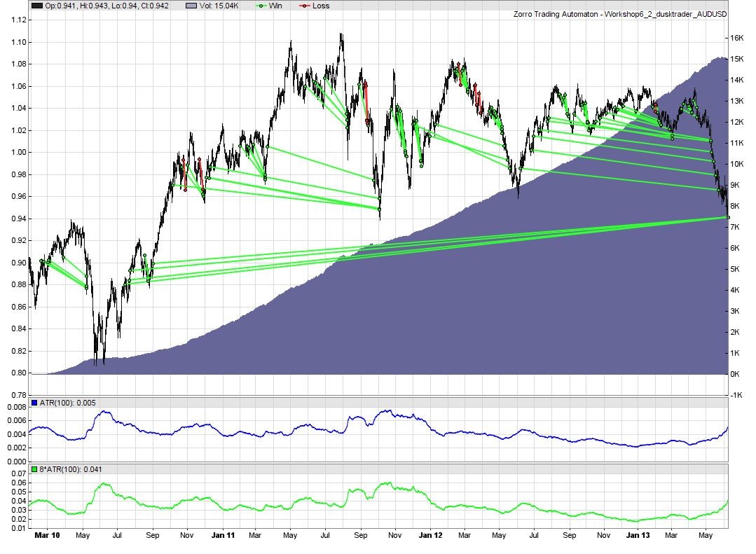Click the 1.12 price axis label
The height and width of the screenshot is (554, 756).
click(18, 20)
